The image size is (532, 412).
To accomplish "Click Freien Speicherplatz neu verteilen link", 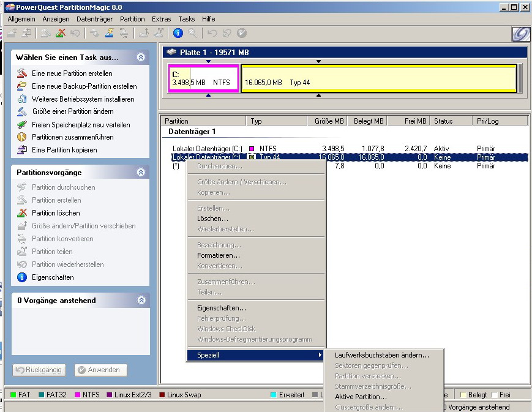I will tap(81, 125).
